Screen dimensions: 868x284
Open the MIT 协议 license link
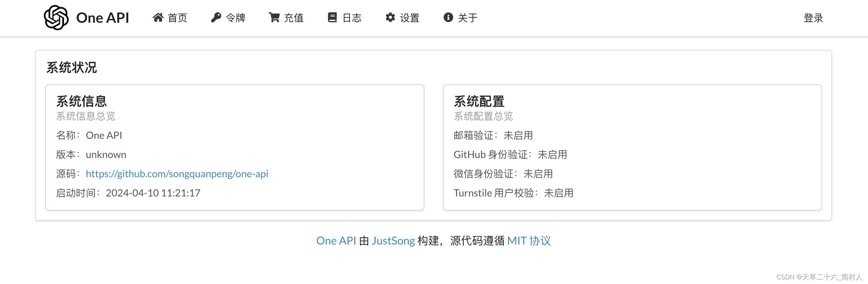click(x=529, y=241)
